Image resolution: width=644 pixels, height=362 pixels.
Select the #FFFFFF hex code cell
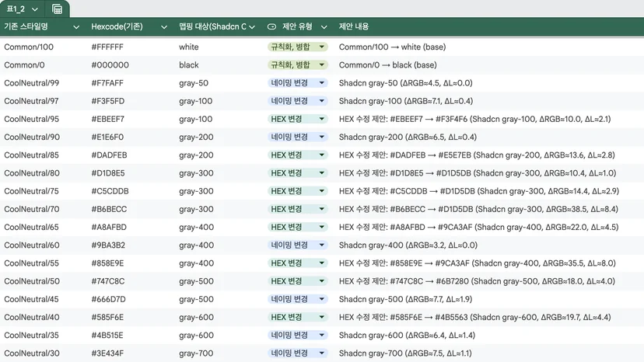[x=107, y=47]
